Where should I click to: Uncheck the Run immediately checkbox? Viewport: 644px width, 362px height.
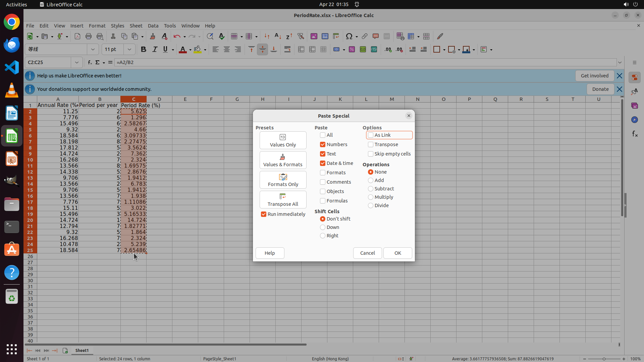pos(264,214)
